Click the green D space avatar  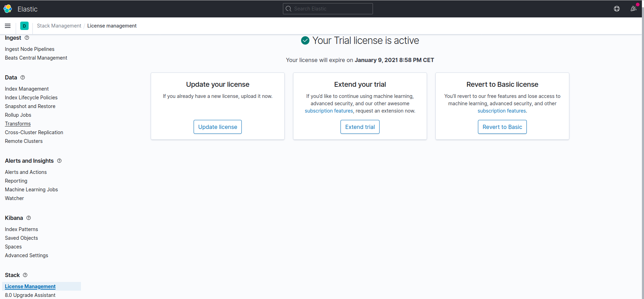coord(24,26)
